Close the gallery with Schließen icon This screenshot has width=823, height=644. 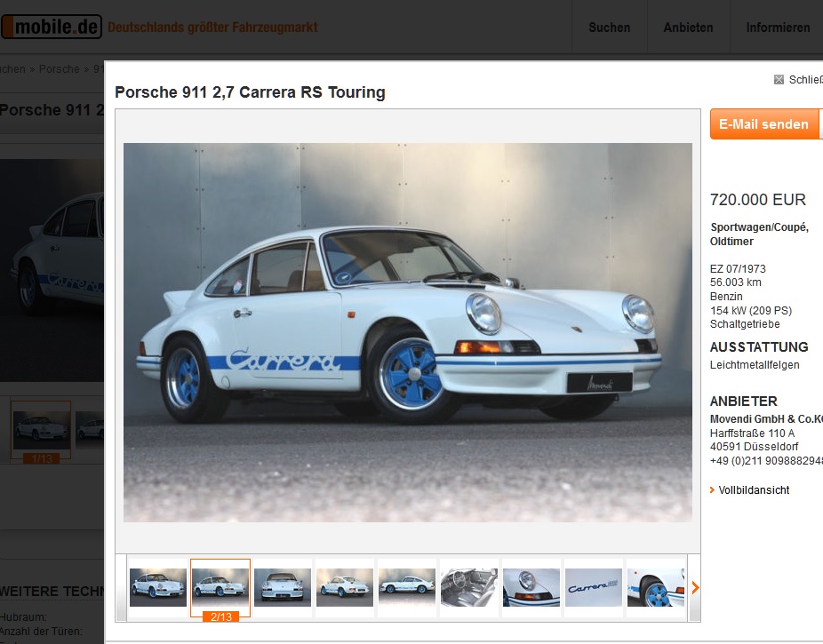(x=779, y=80)
